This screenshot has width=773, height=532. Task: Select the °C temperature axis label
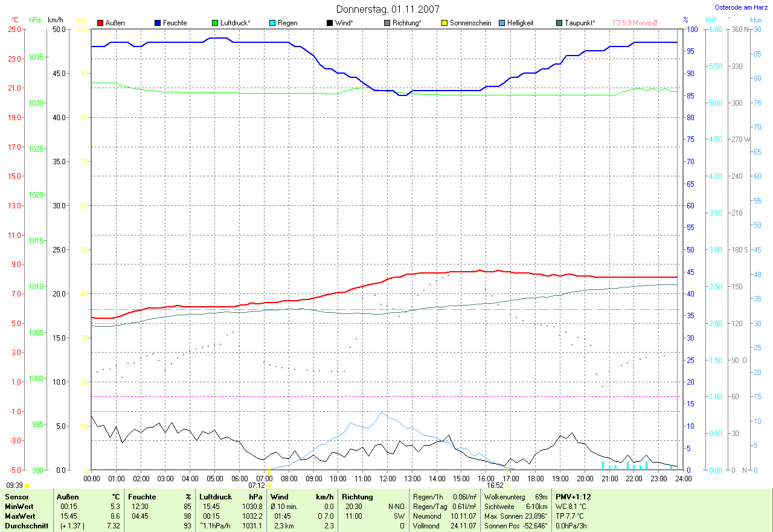15,20
